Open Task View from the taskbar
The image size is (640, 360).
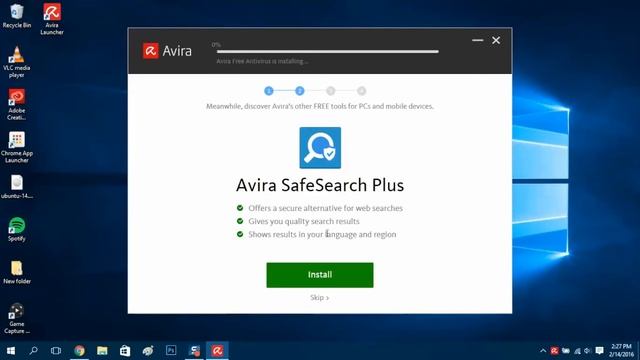pyautogui.click(x=56, y=351)
